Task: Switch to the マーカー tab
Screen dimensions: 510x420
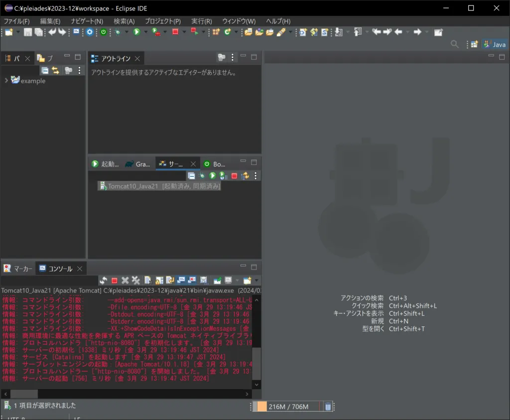Action: 18,269
